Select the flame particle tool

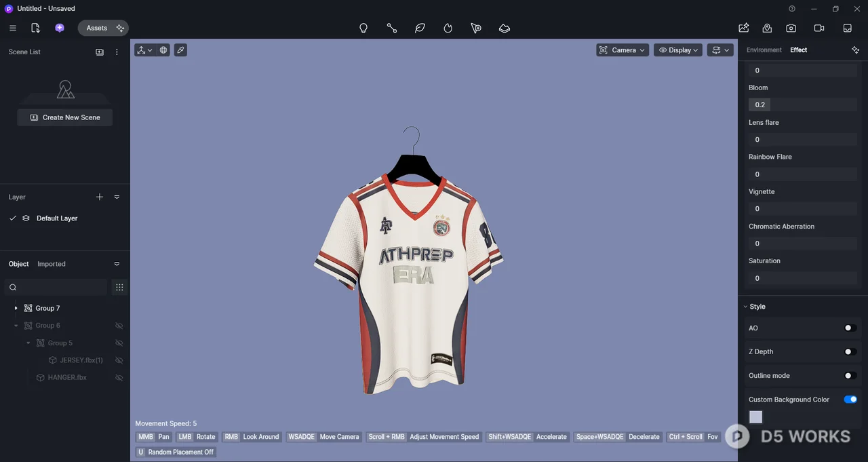pos(448,28)
